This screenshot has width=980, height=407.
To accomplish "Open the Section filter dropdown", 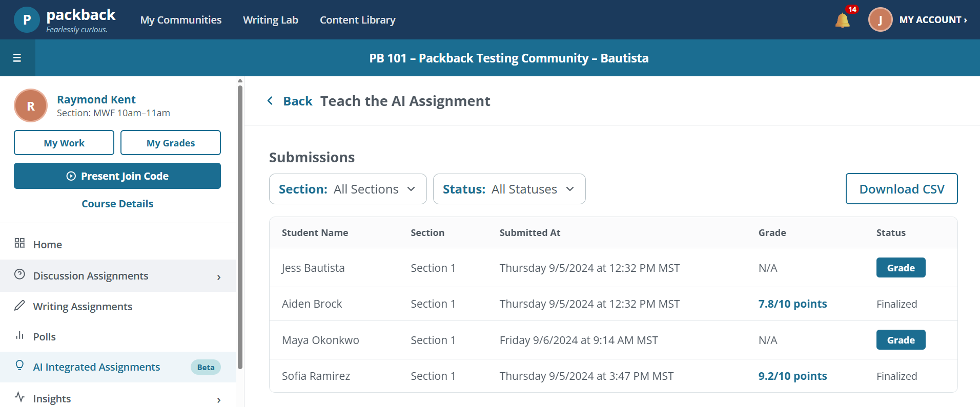I will pyautogui.click(x=348, y=189).
